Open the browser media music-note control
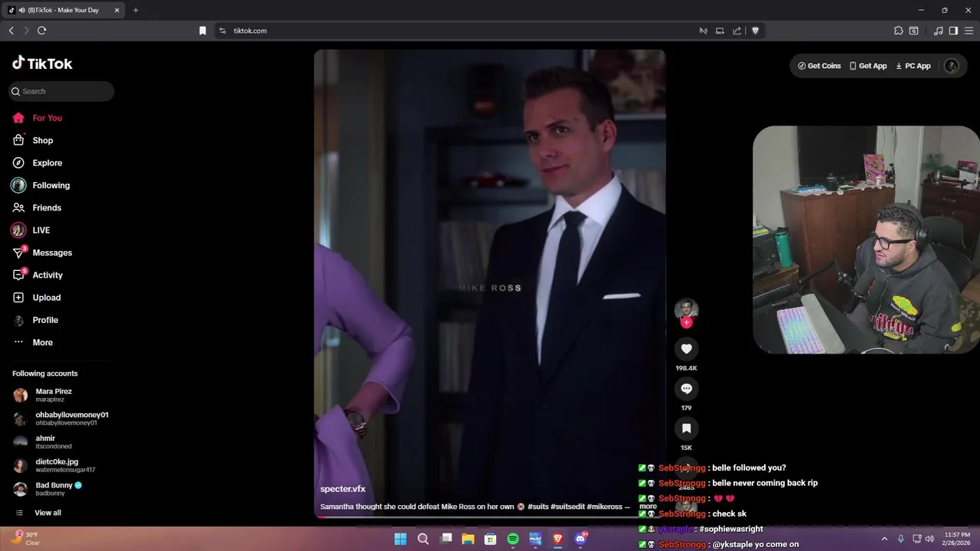980x551 pixels. (938, 31)
